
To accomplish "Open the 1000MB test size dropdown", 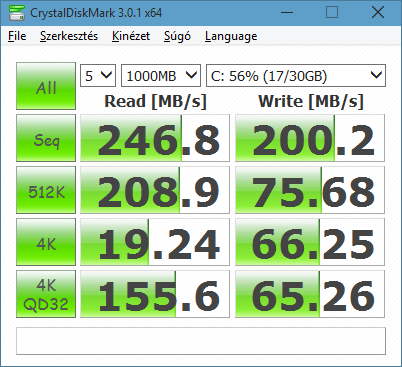I will [161, 76].
